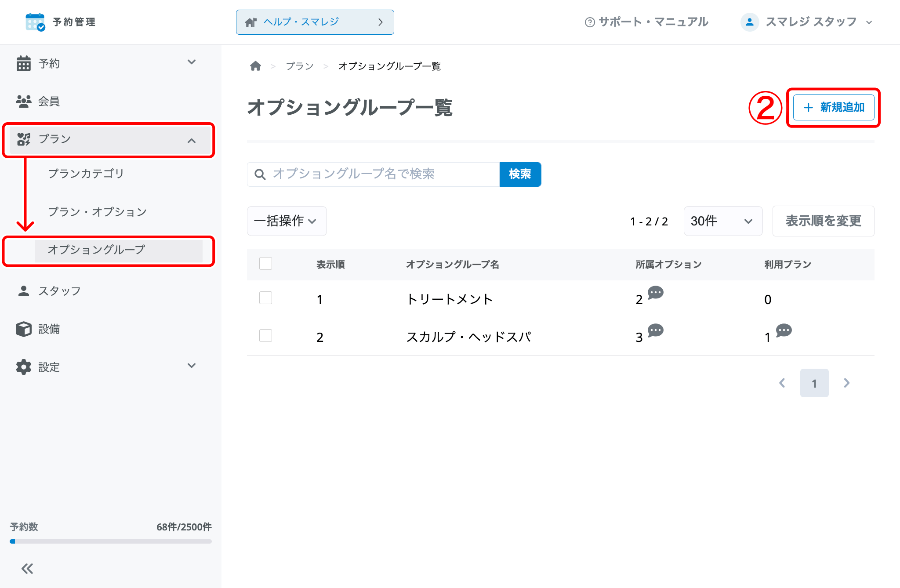This screenshot has width=900, height=588.
Task: Open the 一括操作 dropdown
Action: (x=287, y=221)
